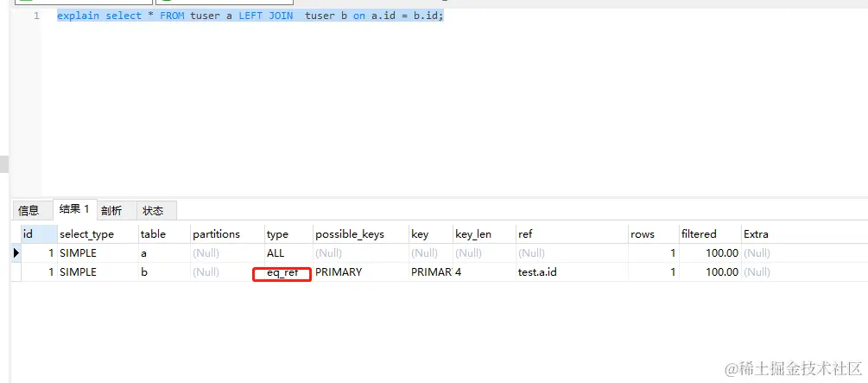Image resolution: width=868 pixels, height=383 pixels.
Task: Click the partitions column header
Action: click(x=227, y=234)
